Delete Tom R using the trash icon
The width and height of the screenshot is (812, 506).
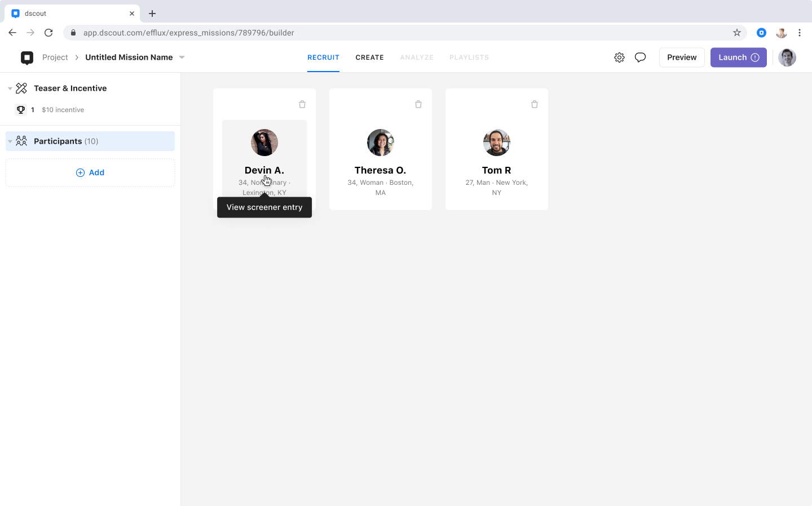535,104
